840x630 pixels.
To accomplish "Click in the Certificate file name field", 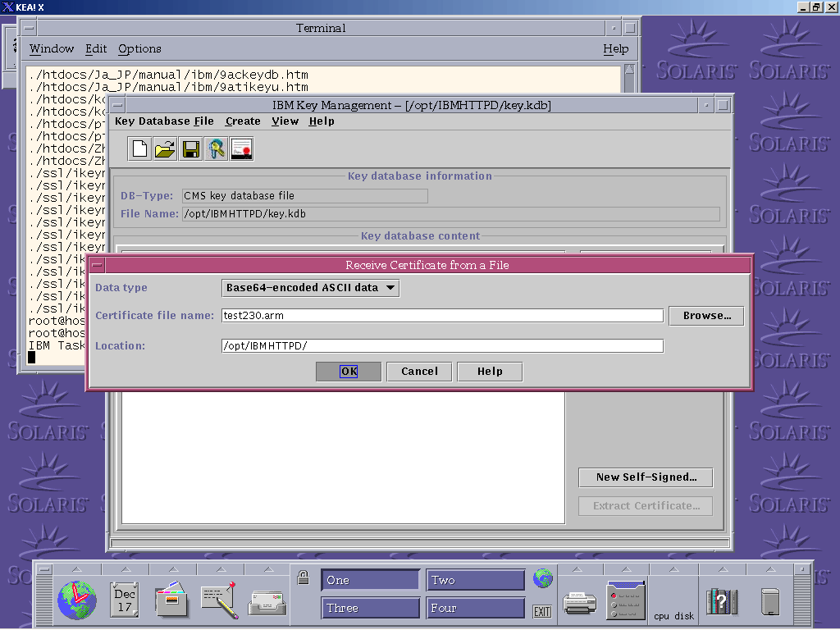I will (441, 316).
